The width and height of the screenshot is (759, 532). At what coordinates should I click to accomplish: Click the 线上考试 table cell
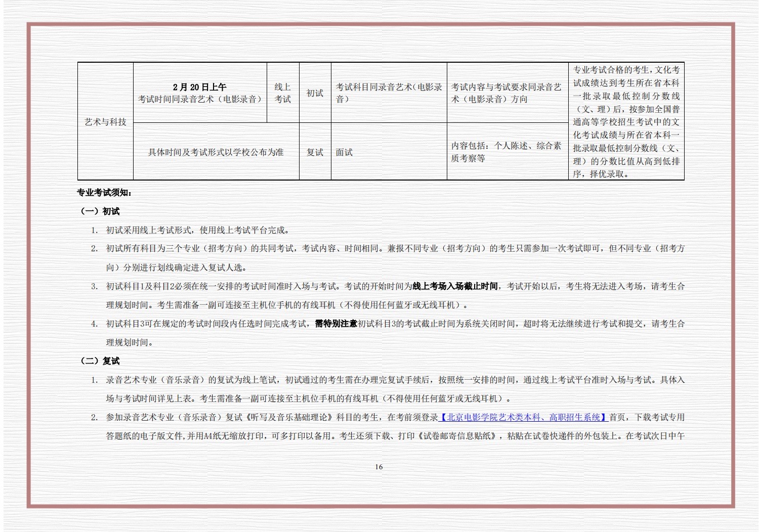coord(282,93)
